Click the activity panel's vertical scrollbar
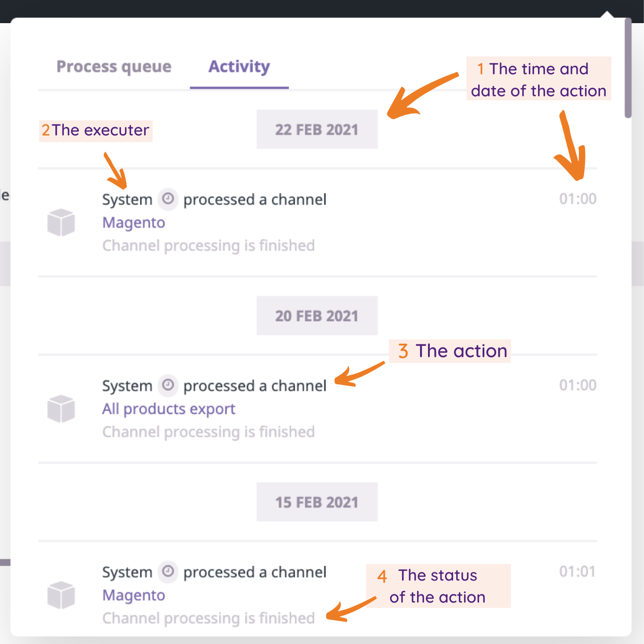 pyautogui.click(x=628, y=68)
